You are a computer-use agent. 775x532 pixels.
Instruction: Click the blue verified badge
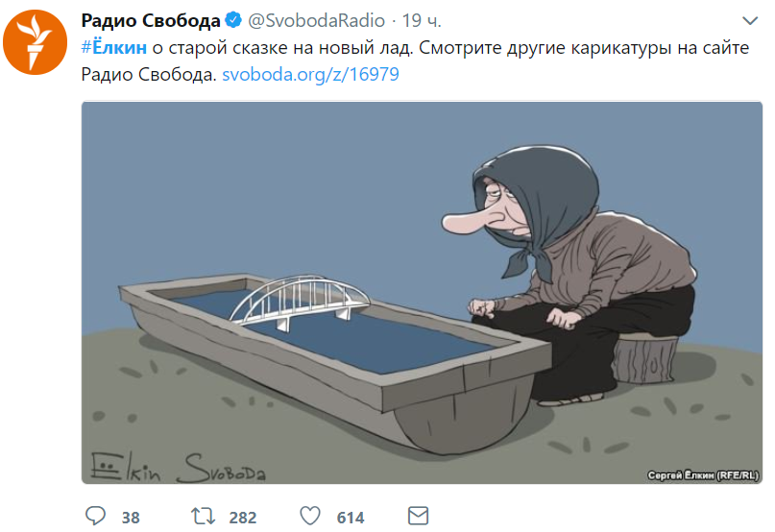(233, 20)
